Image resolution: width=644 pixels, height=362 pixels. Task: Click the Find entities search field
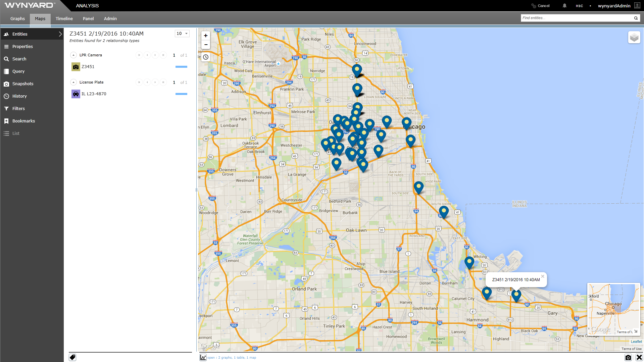pos(577,18)
